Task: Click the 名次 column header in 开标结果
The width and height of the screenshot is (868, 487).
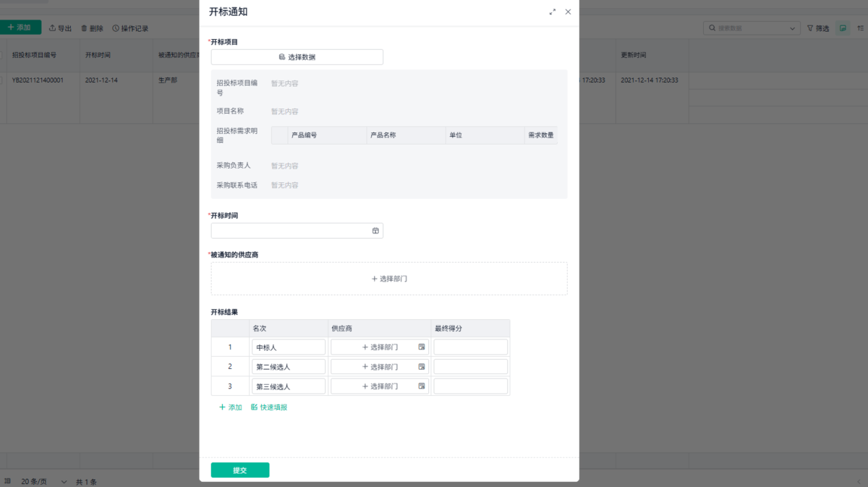Action: [289, 329]
